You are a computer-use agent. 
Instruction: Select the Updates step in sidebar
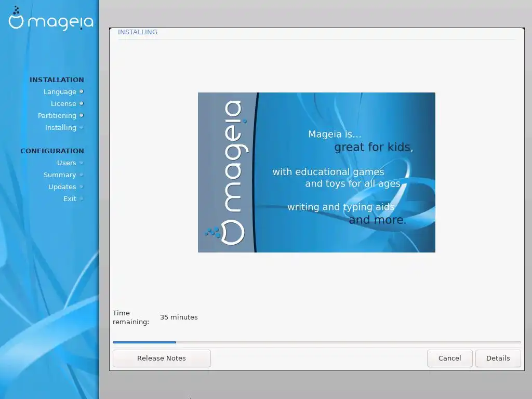click(62, 187)
